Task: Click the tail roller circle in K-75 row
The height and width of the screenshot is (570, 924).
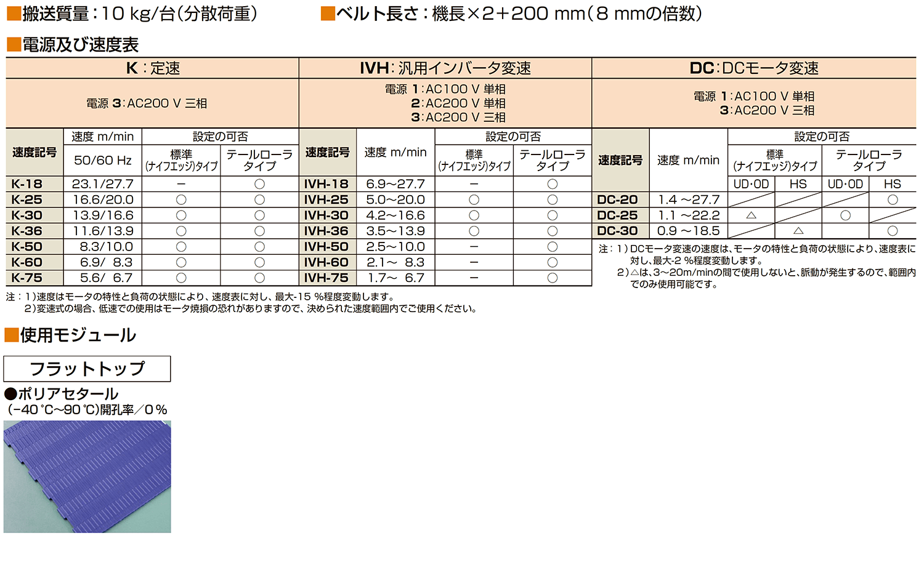Action: point(259,278)
